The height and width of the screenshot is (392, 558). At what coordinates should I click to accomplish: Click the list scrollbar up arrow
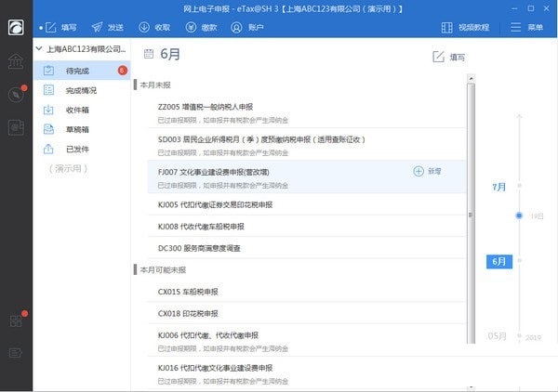(471, 78)
